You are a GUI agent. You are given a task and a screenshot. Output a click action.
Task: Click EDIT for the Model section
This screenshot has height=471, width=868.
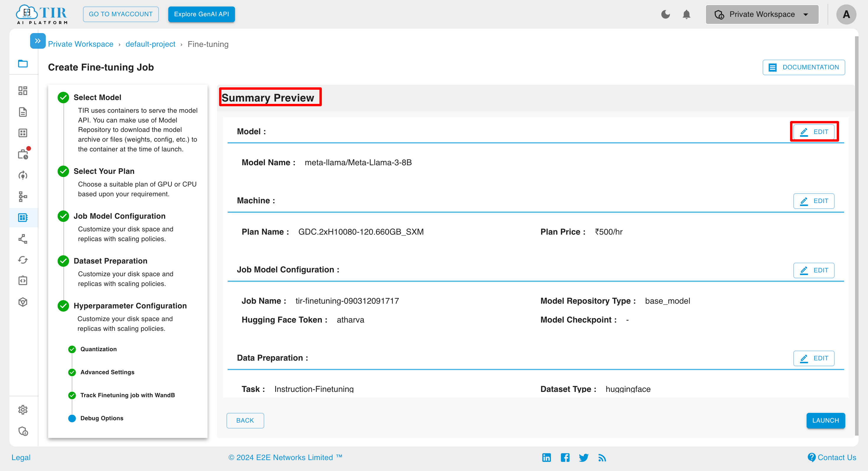click(814, 132)
